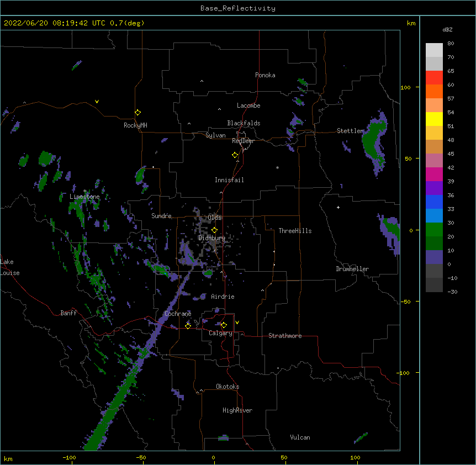
Task: Pick the orange 57-60 dBZ legend swatch
Action: [434, 91]
